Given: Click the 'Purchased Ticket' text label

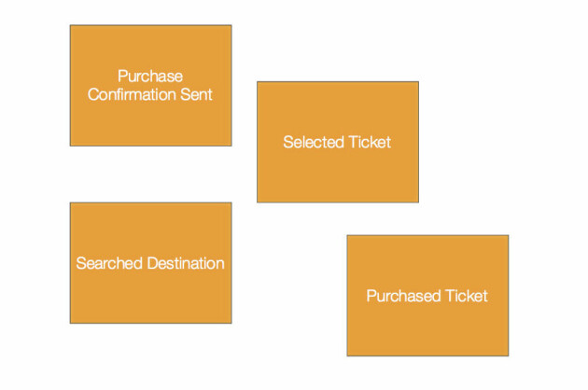Looking at the screenshot, I should point(427,296).
